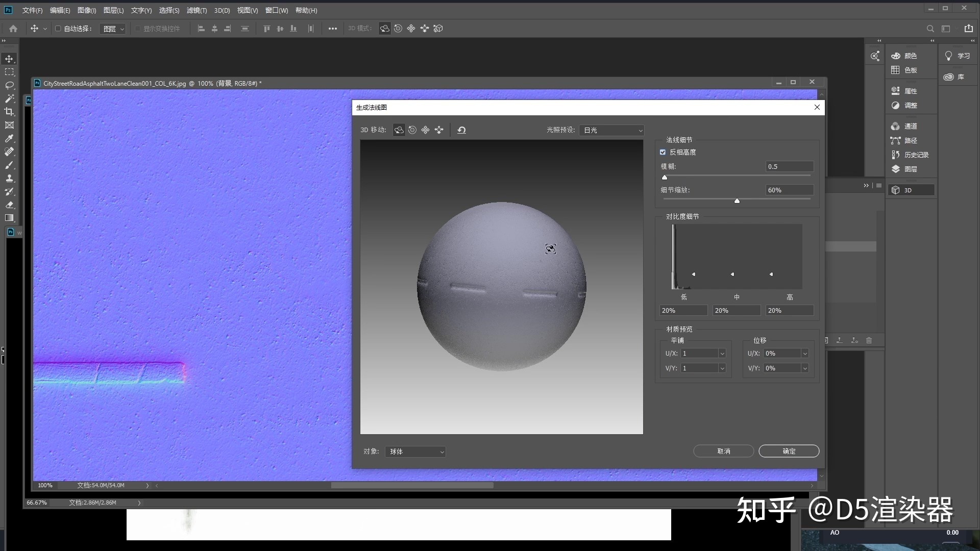The width and height of the screenshot is (980, 551).
Task: Select the Magic Wand tool
Action: tap(9, 98)
